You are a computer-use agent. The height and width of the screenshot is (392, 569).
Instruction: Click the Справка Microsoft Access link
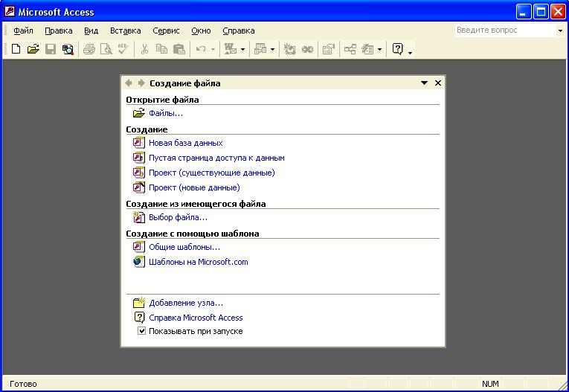pos(196,318)
